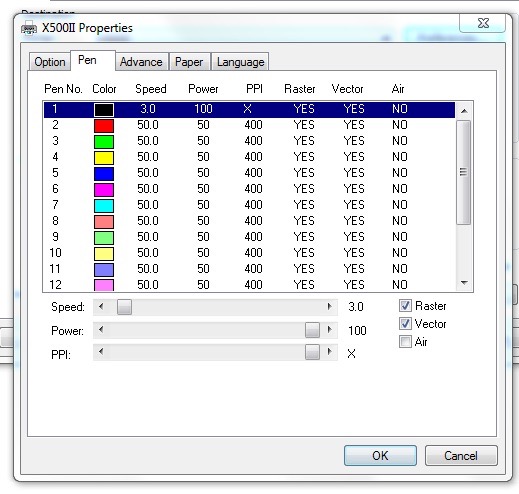Close the X500II Properties dialog
The width and height of the screenshot is (519, 494).
coord(483,23)
